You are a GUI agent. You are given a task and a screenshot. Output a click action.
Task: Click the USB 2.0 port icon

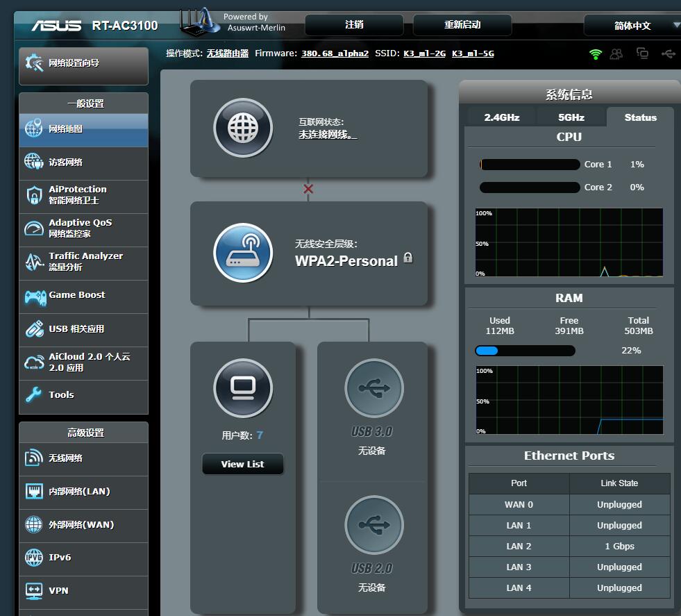coord(373,524)
